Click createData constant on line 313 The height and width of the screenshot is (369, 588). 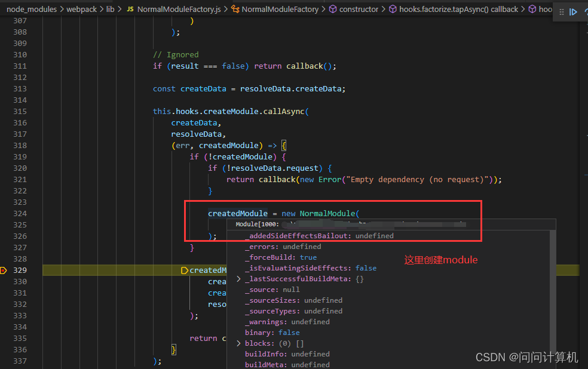tap(203, 89)
